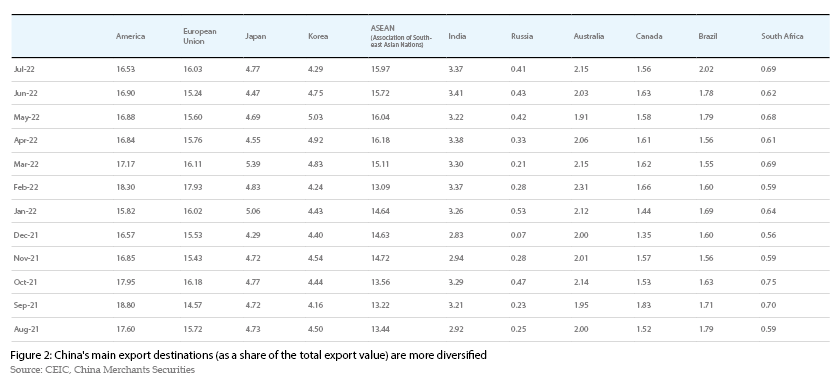Screen dimensions: 840x387
Task: Click the Figure 2 caption text
Action: point(248,355)
